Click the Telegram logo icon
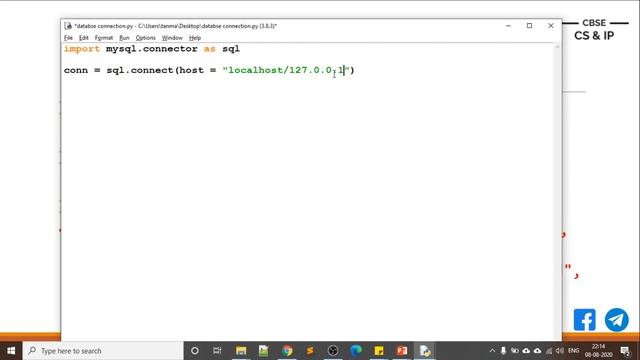 click(x=617, y=320)
